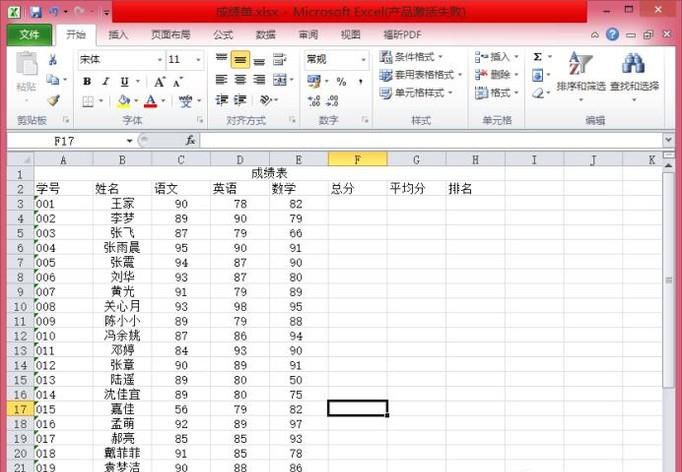Toggle Middle vertical alignment

[240, 60]
